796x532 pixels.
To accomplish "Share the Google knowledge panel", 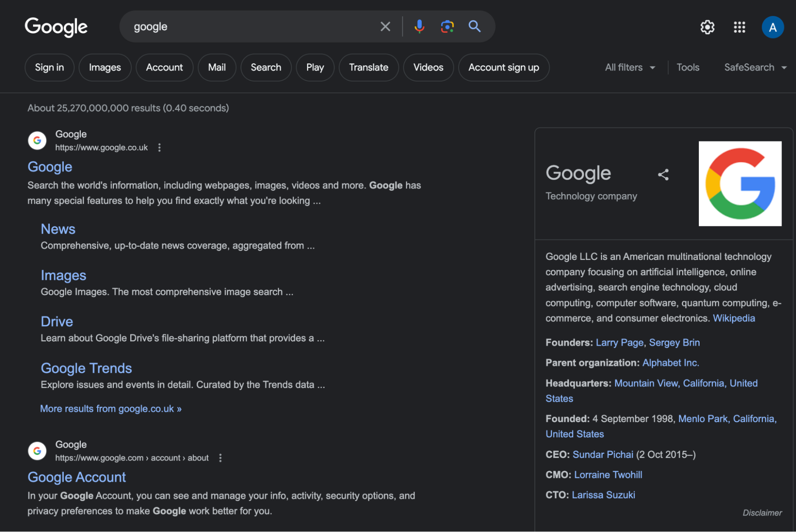I will tap(663, 174).
